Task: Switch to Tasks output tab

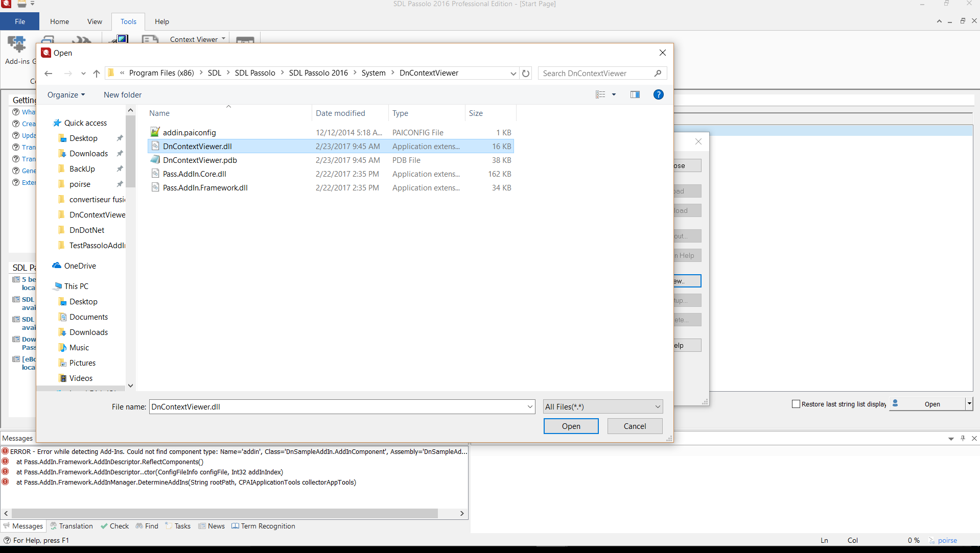Action: pos(177,526)
